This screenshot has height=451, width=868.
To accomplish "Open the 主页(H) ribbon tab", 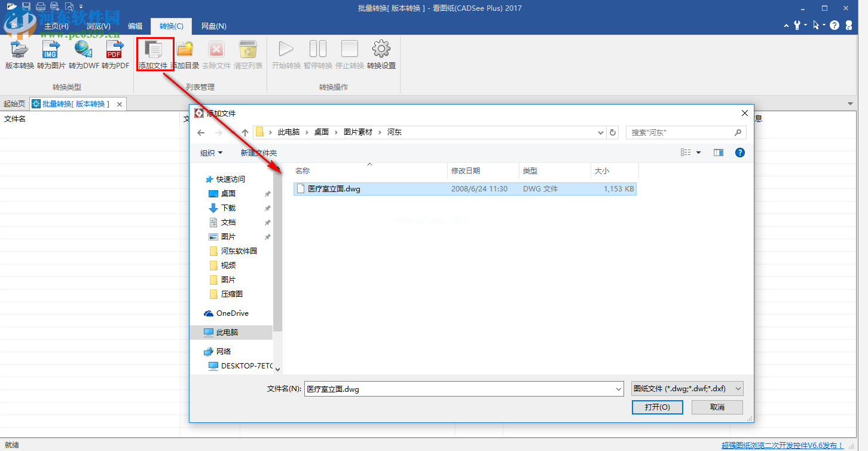I will click(56, 26).
